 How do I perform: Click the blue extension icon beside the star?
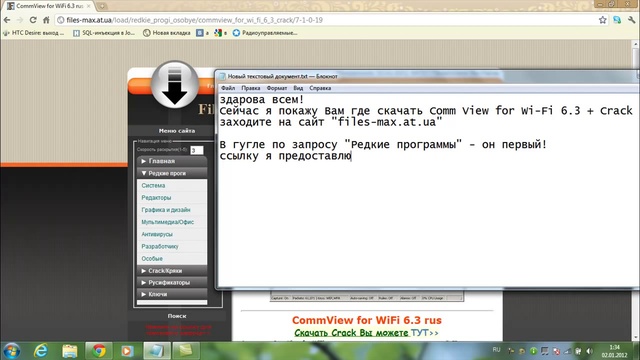(x=617, y=20)
